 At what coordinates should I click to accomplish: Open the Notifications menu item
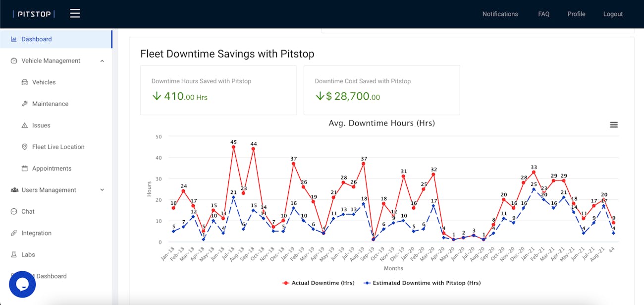[x=500, y=14]
